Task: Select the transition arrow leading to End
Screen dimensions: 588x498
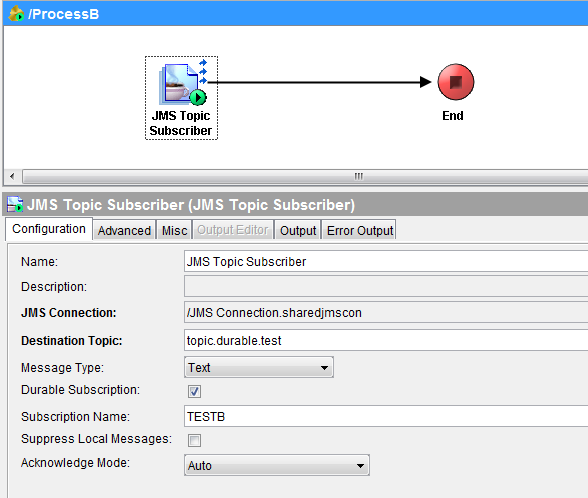Action: [x=320, y=82]
